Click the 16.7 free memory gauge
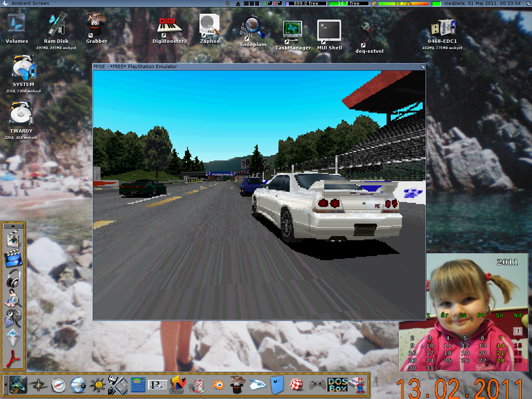The image size is (532, 399). (x=348, y=3)
